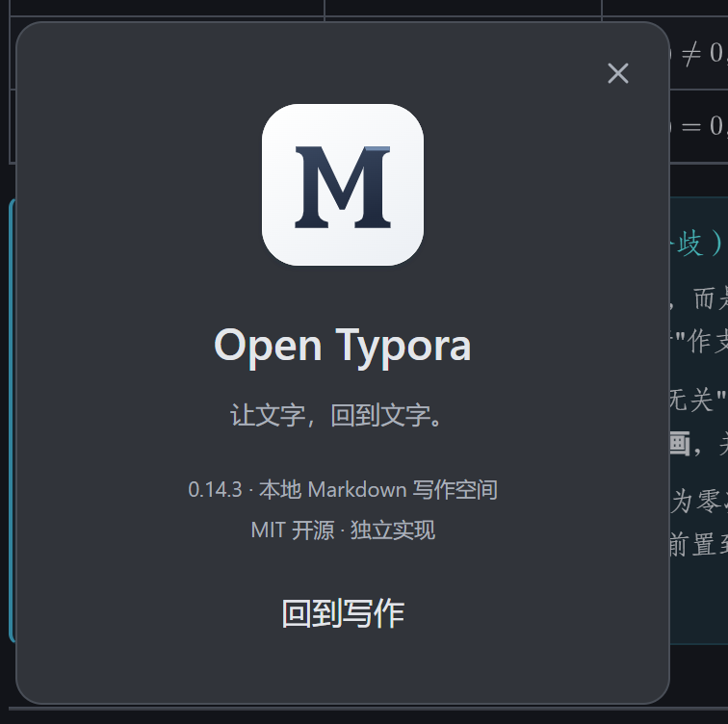This screenshot has width=728, height=724.
Task: Click the 回到写作 button
Action: [x=343, y=613]
